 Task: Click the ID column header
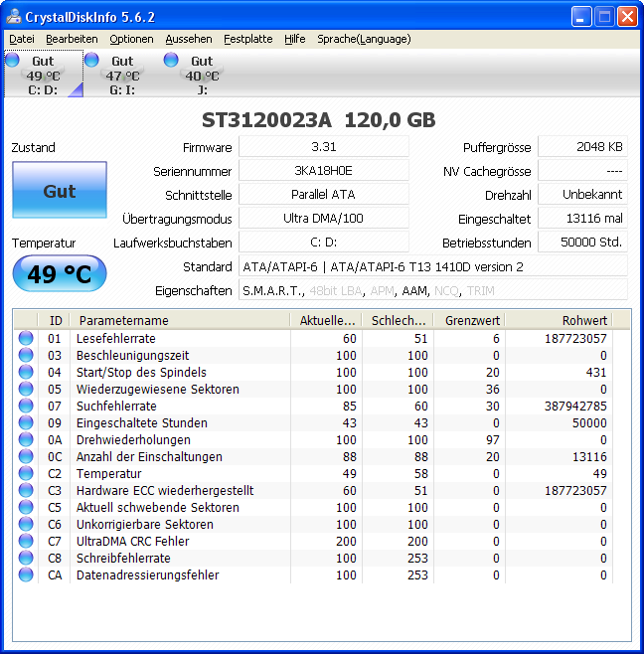54,320
